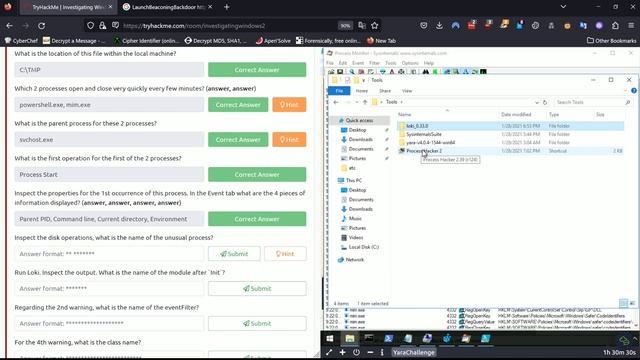This screenshot has width=640, height=360.
Task: Open Explorer help question mark icon
Action: click(x=633, y=91)
